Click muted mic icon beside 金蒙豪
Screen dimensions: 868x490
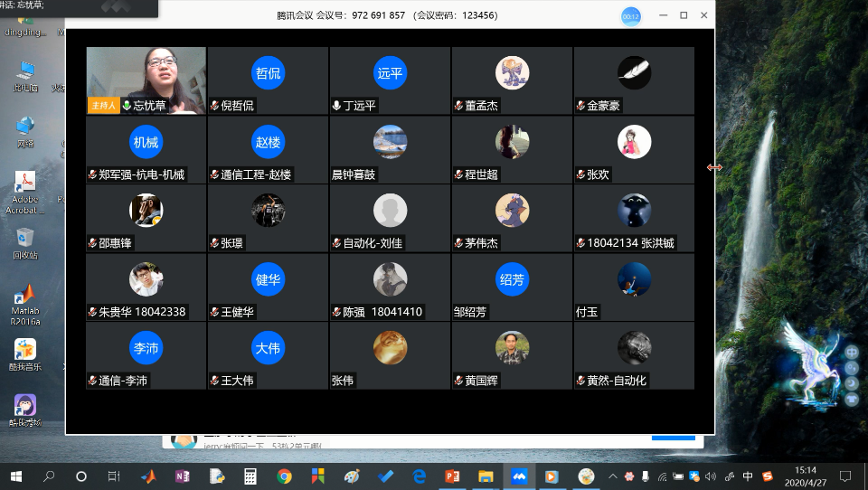(581, 105)
